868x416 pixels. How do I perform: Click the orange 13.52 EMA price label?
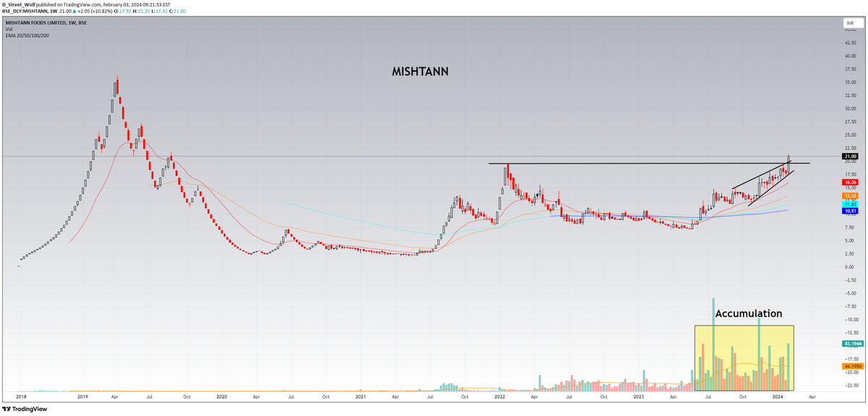click(850, 196)
